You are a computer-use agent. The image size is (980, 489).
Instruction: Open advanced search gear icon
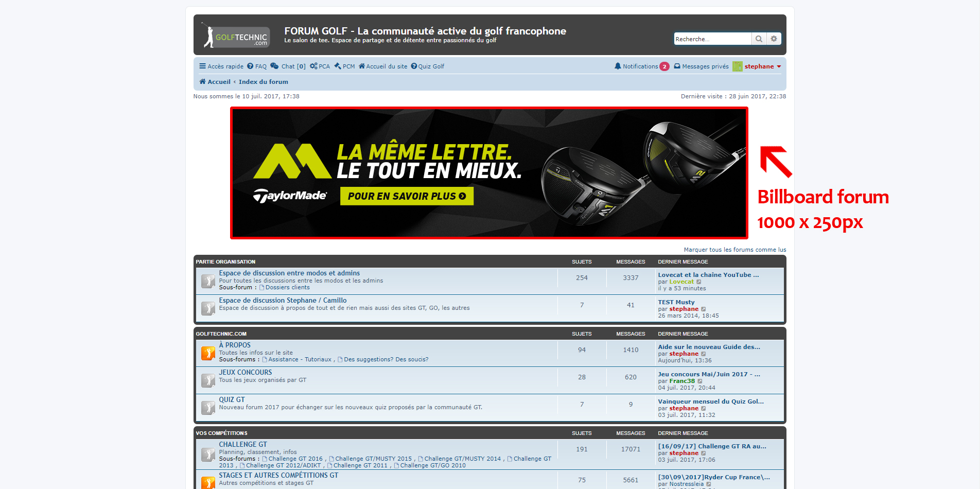(774, 39)
